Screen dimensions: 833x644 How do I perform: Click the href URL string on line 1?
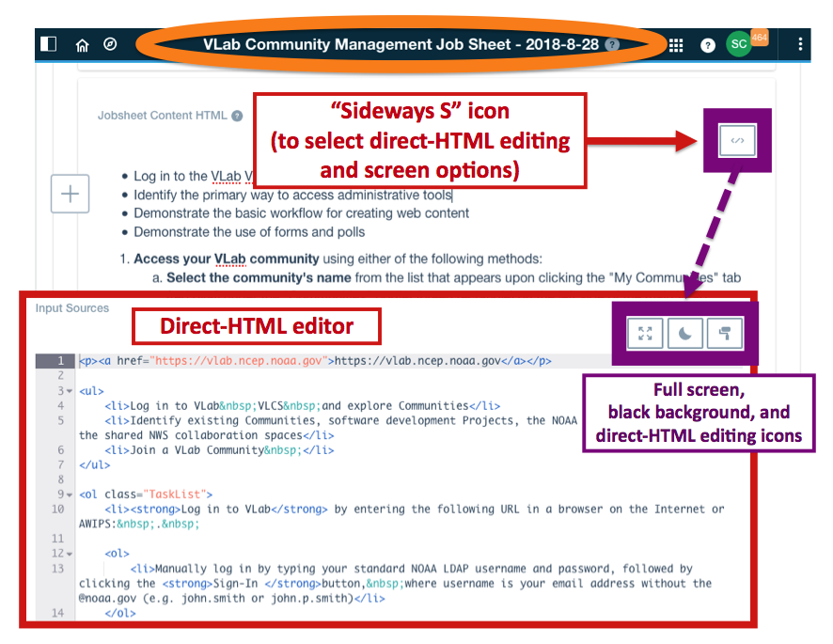click(239, 361)
